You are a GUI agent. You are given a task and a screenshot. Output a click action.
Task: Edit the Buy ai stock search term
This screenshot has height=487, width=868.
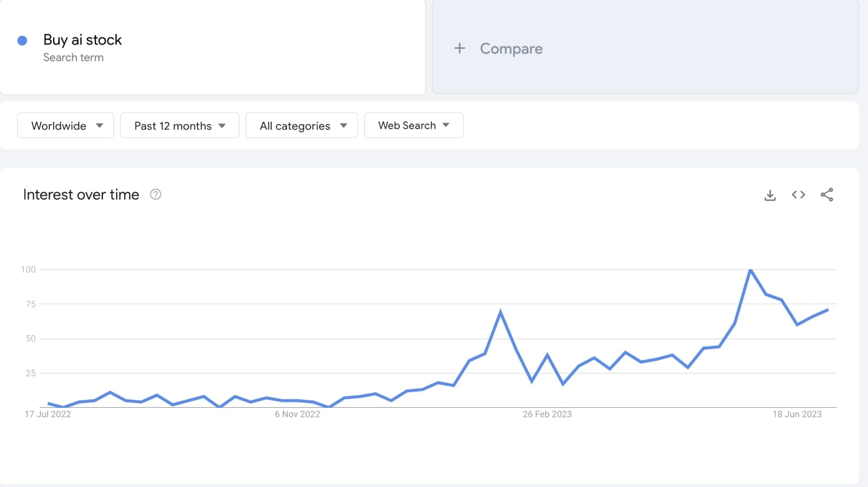click(82, 40)
